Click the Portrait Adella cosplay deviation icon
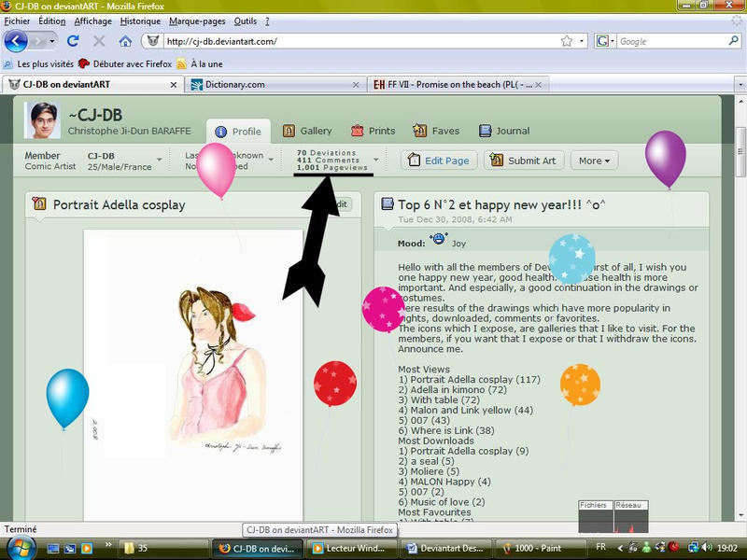The height and width of the screenshot is (560, 747). 39,203
